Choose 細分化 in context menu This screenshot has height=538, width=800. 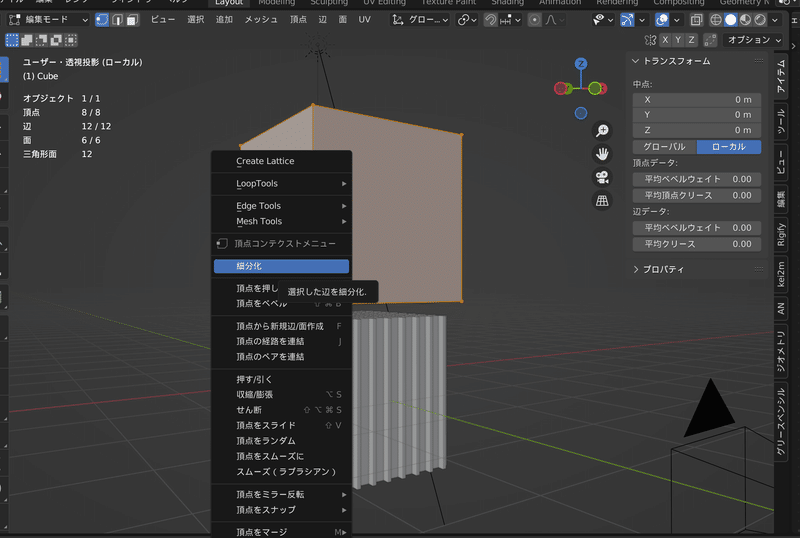[x=281, y=266]
